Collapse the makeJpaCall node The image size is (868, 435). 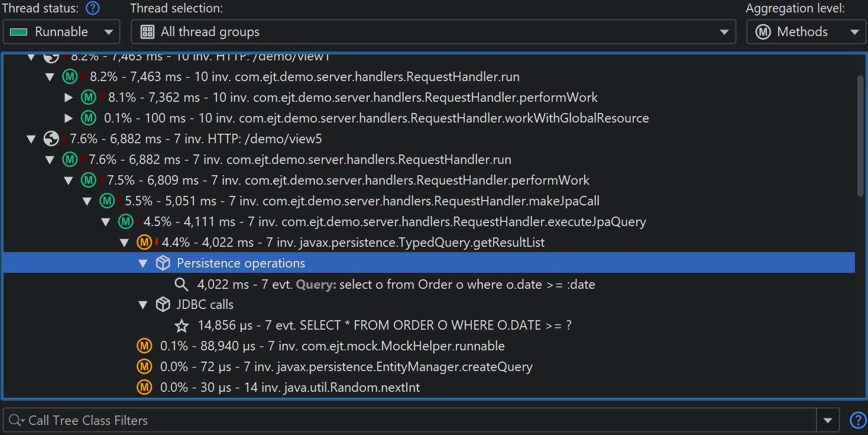pos(88,201)
